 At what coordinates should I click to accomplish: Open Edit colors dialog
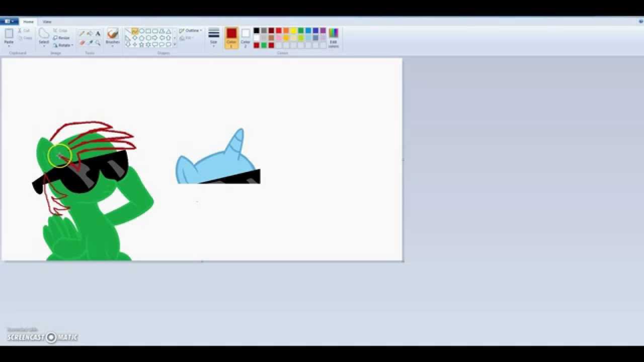333,37
